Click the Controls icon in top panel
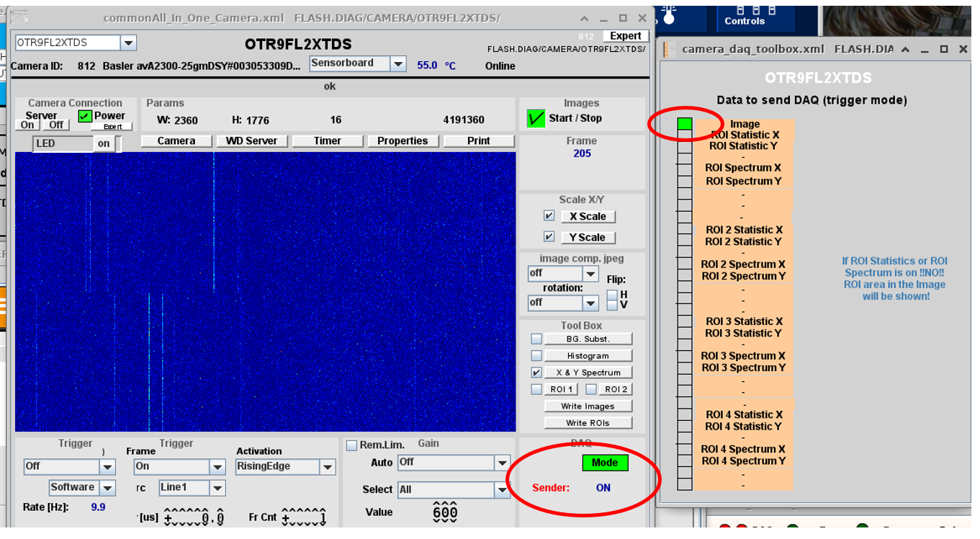 click(745, 16)
